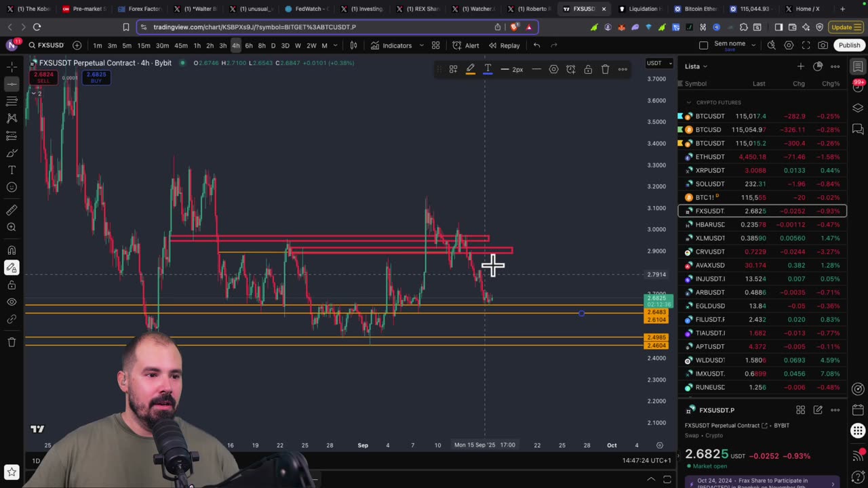Screen dimensions: 868x488
Task: Redo the chart action
Action: (x=554, y=45)
